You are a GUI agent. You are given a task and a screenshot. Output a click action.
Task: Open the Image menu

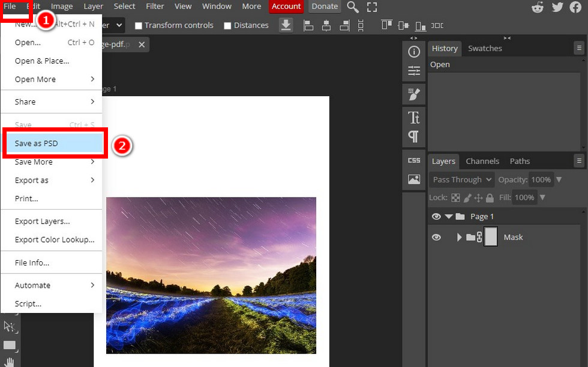pyautogui.click(x=62, y=7)
